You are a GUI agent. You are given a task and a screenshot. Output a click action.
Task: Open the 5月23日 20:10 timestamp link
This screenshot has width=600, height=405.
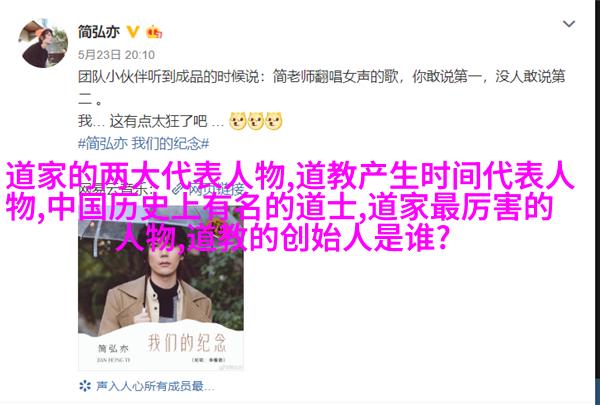coord(116,55)
